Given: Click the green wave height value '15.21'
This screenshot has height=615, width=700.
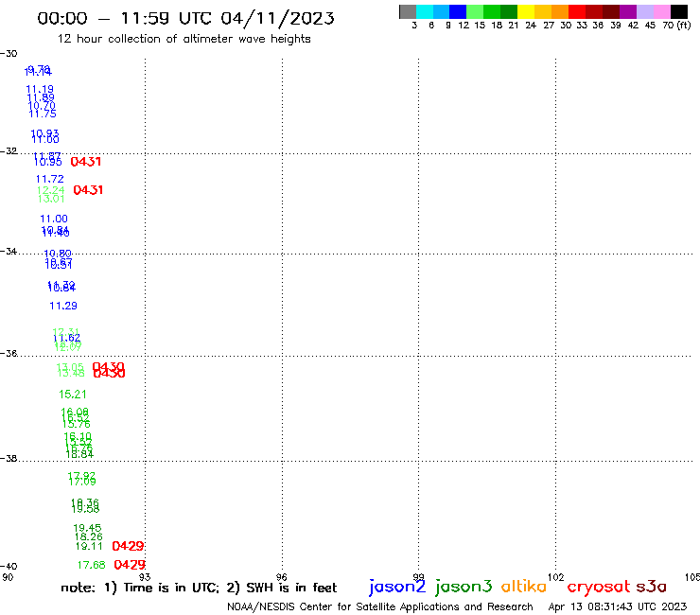Looking at the screenshot, I should [73, 395].
